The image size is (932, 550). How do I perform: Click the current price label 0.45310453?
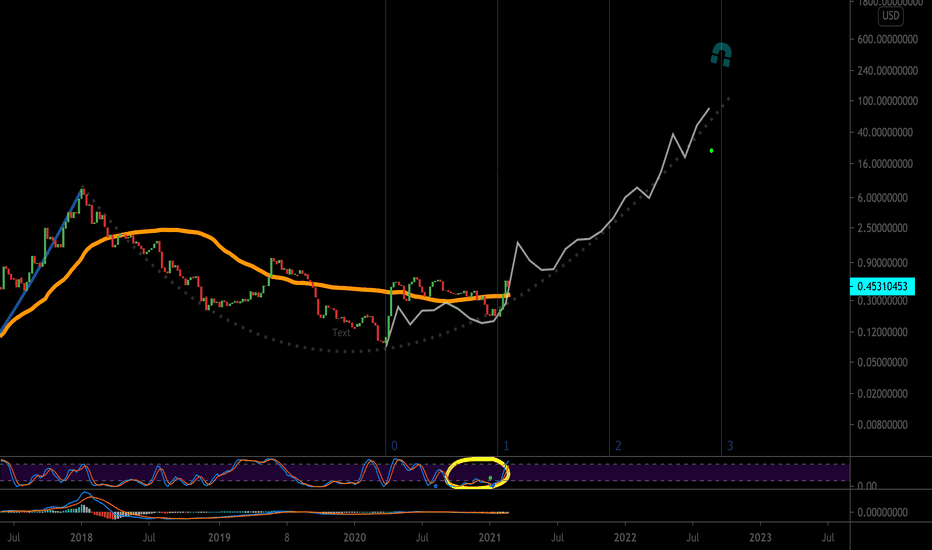point(882,287)
